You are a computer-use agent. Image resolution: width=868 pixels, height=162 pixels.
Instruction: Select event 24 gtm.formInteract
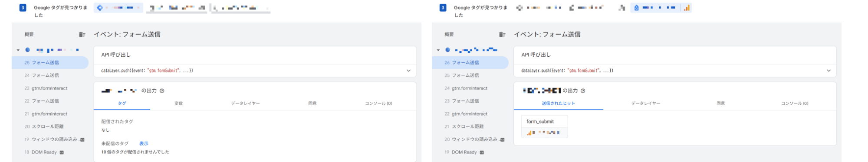tap(470, 88)
